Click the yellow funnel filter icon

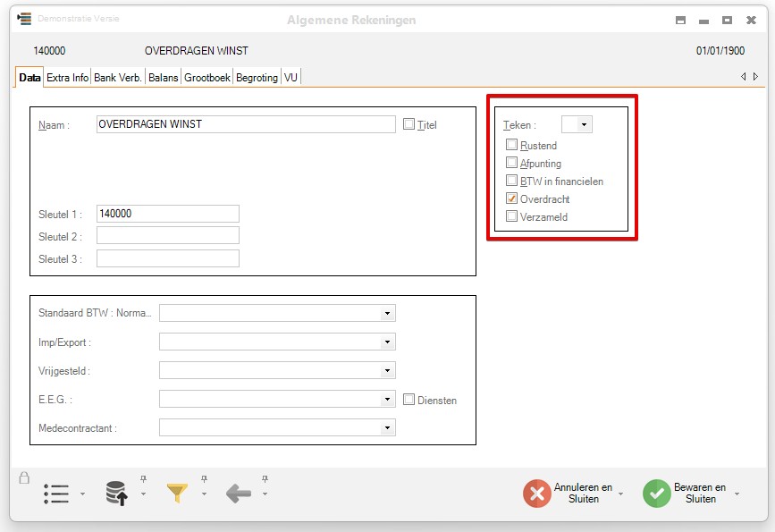[177, 493]
